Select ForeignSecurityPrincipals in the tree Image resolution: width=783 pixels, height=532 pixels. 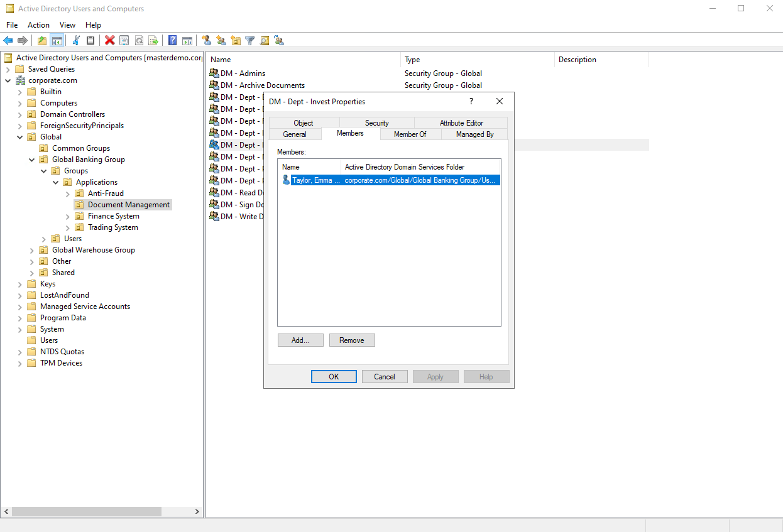click(x=82, y=126)
